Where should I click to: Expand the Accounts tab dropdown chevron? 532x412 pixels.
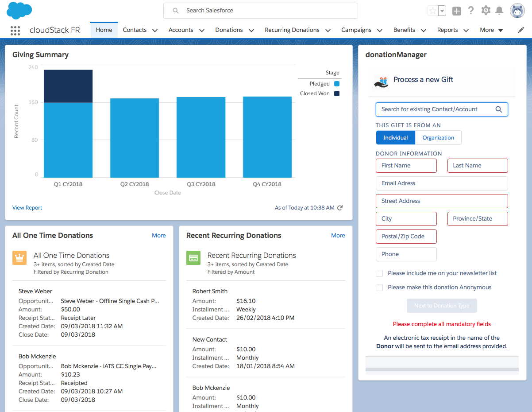click(x=202, y=31)
